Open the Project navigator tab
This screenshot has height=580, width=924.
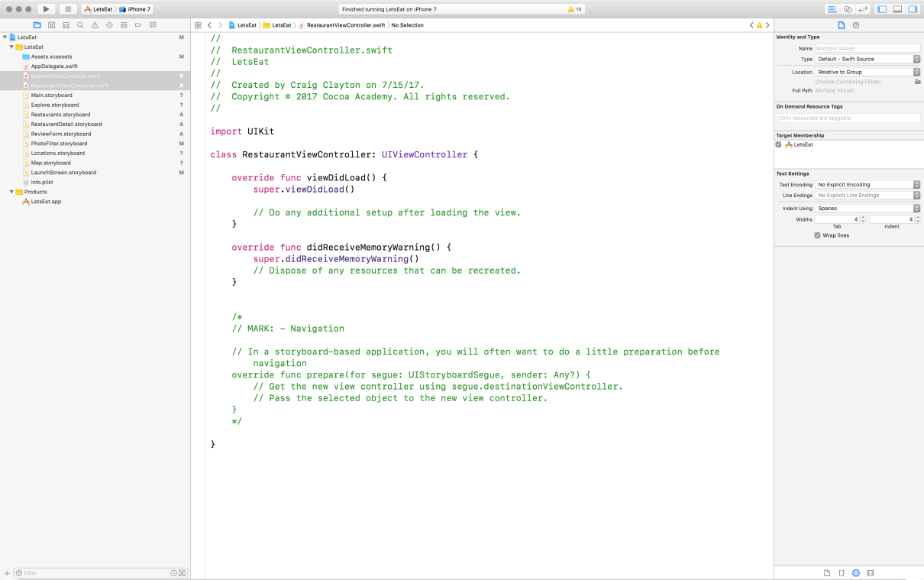[37, 25]
